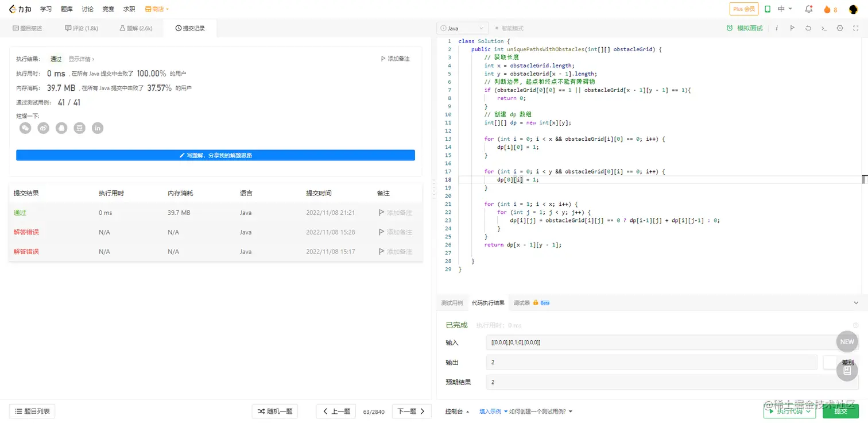Collapse the console panel with chevron

pos(856,303)
